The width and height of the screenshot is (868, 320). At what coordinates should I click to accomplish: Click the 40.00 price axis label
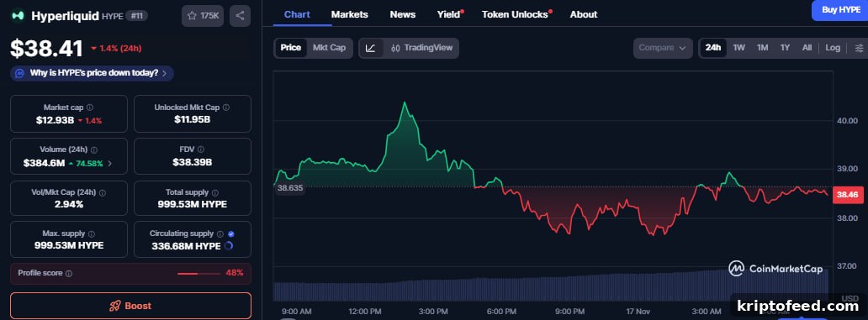pyautogui.click(x=847, y=120)
